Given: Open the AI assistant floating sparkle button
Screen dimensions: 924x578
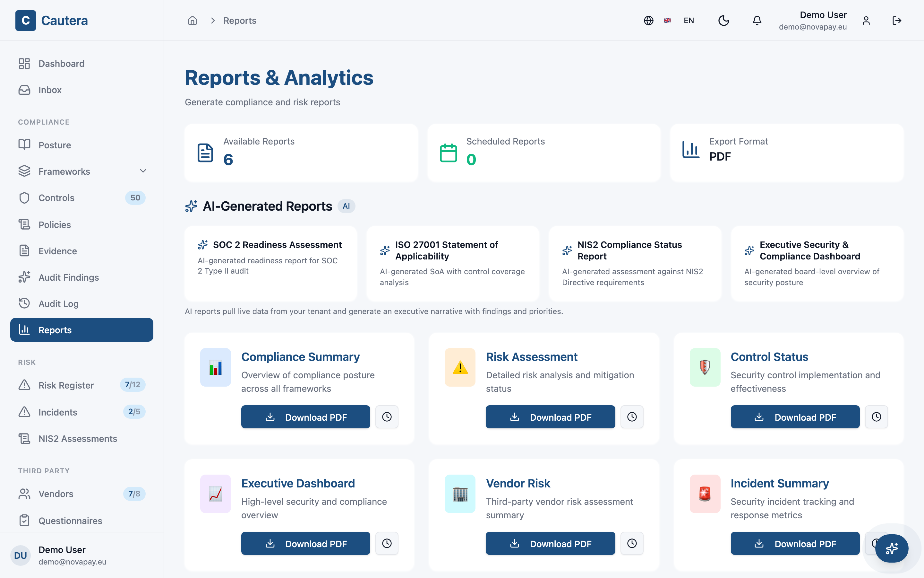Looking at the screenshot, I should click(x=892, y=548).
